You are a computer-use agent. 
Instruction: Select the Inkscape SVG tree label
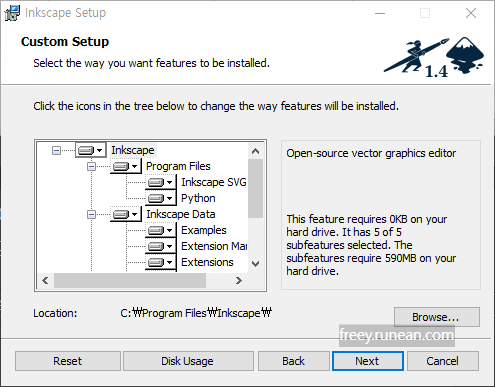pos(214,182)
